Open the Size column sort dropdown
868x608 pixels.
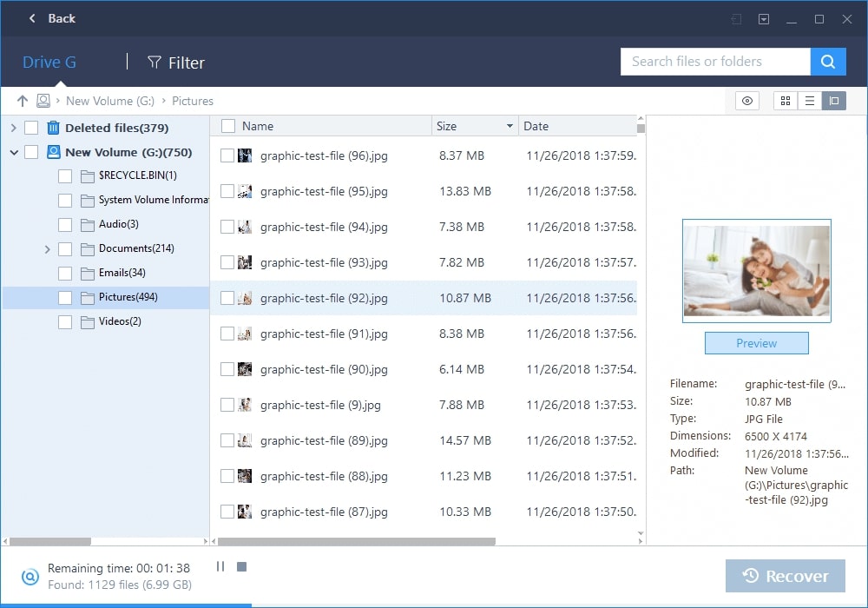coord(511,125)
